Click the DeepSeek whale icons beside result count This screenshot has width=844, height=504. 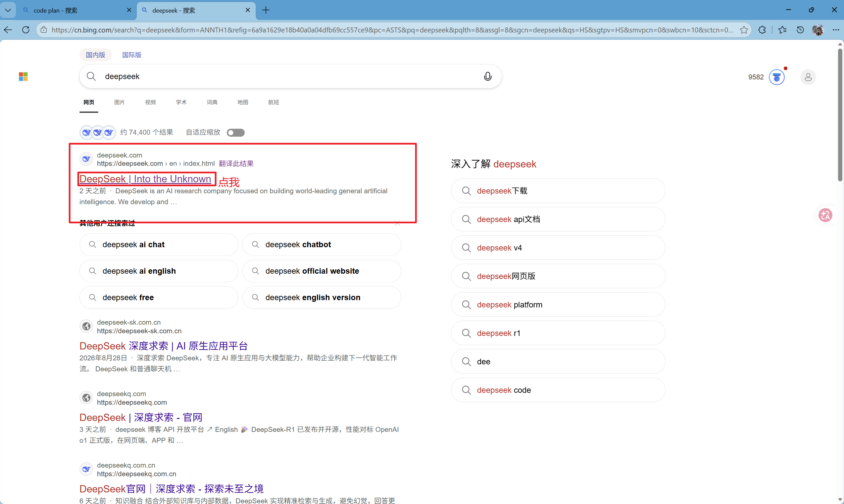click(98, 132)
